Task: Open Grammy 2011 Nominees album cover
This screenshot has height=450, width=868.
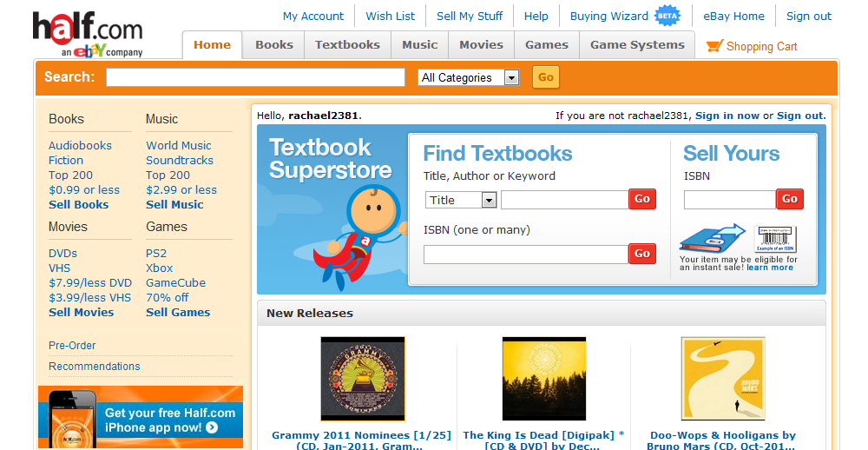Action: 363,379
